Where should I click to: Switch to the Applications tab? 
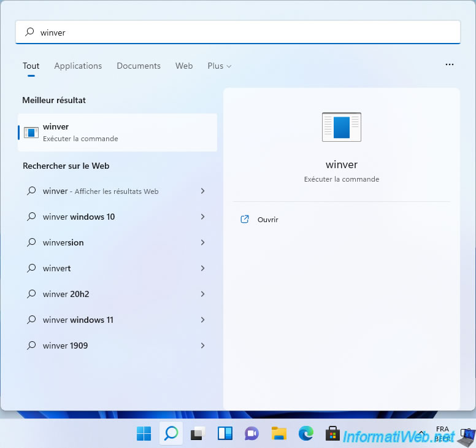click(78, 66)
